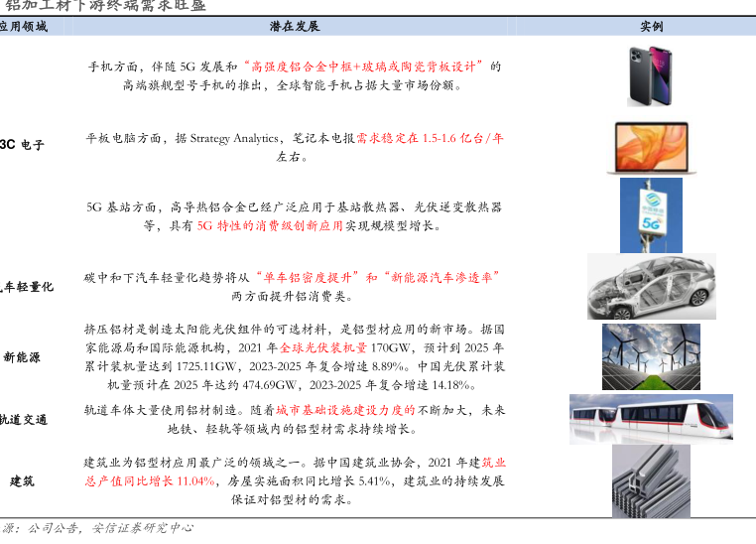Click the smartphone image in the examples column
The height and width of the screenshot is (544, 756).
[x=651, y=75]
